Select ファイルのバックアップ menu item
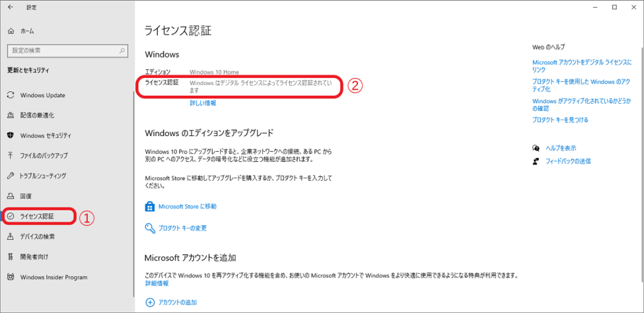 coord(43,156)
